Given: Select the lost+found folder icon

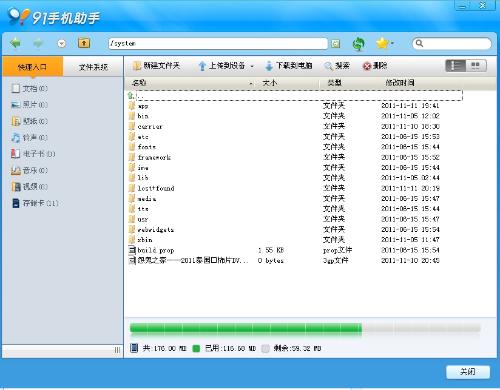Looking at the screenshot, I should [132, 188].
